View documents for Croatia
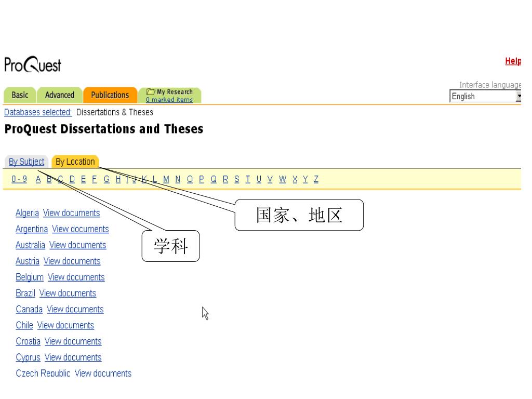 point(73,341)
